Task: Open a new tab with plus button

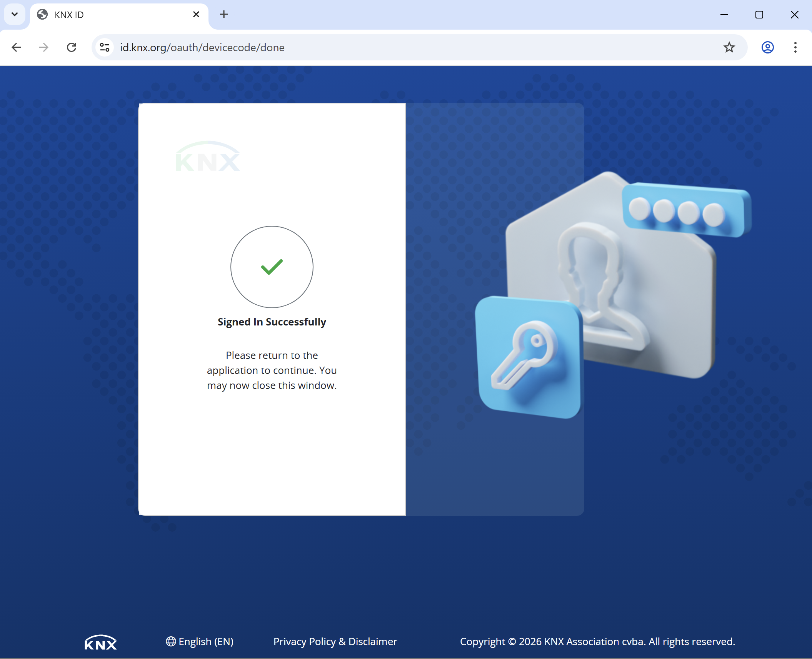Action: point(224,15)
